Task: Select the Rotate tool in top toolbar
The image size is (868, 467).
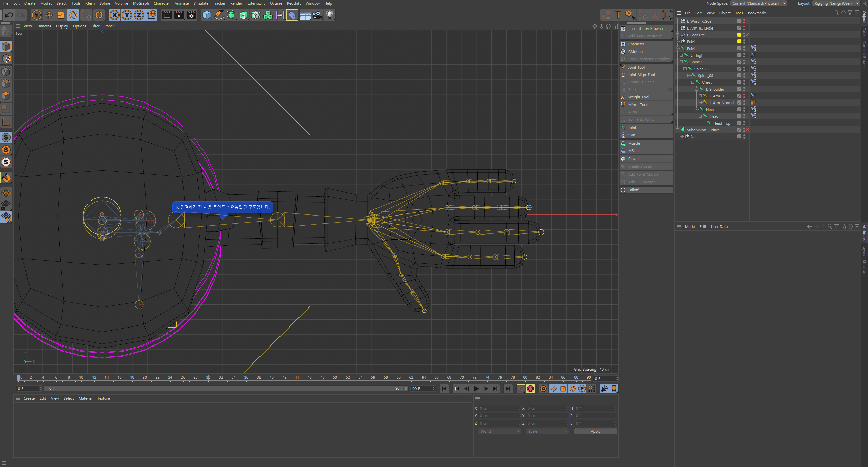Action: [73, 15]
